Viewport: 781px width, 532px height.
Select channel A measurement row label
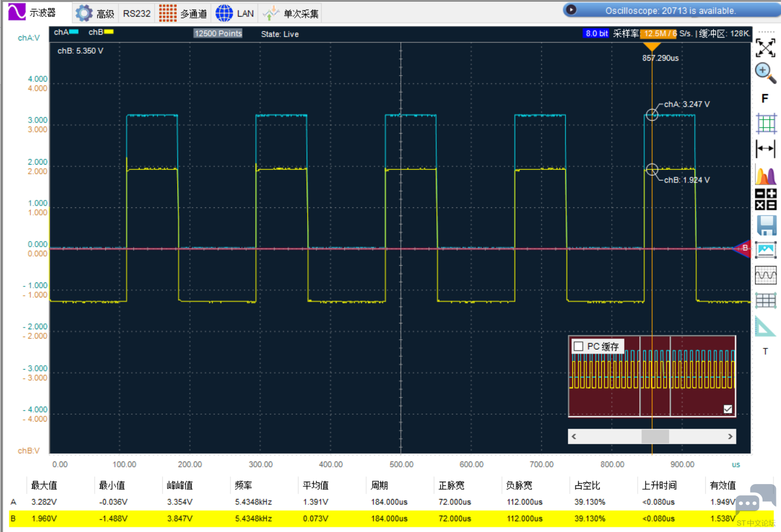click(x=13, y=502)
